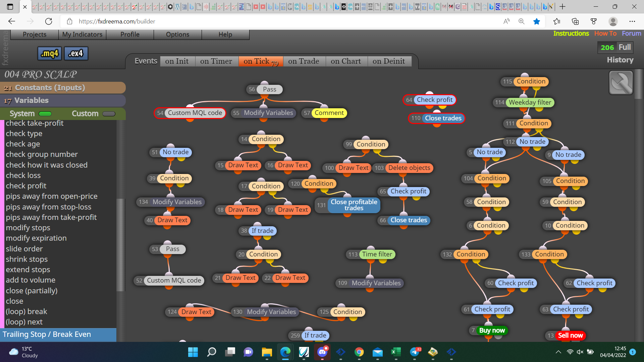This screenshot has height=362, width=644.
Task: Open browser collections icon
Action: tap(575, 21)
